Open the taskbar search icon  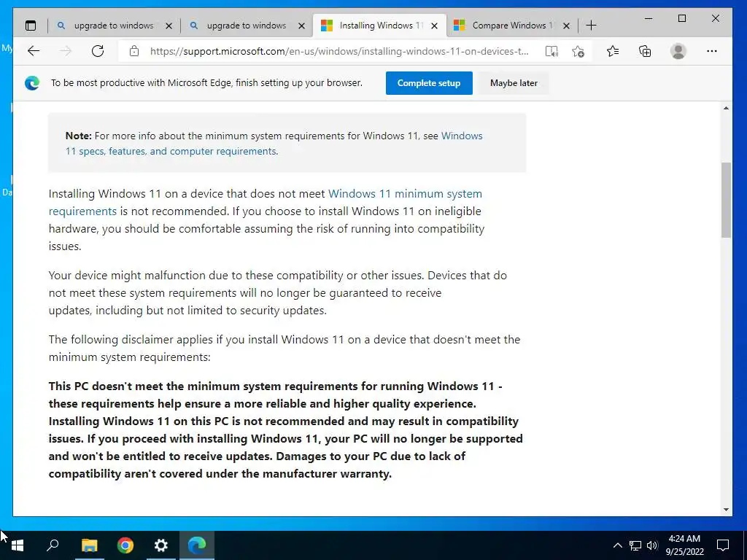pos(53,545)
